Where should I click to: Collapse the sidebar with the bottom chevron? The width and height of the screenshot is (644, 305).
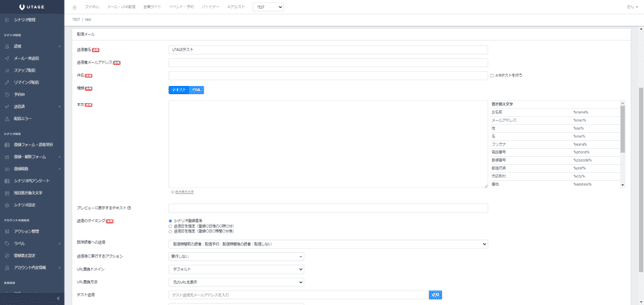pyautogui.click(x=58, y=298)
